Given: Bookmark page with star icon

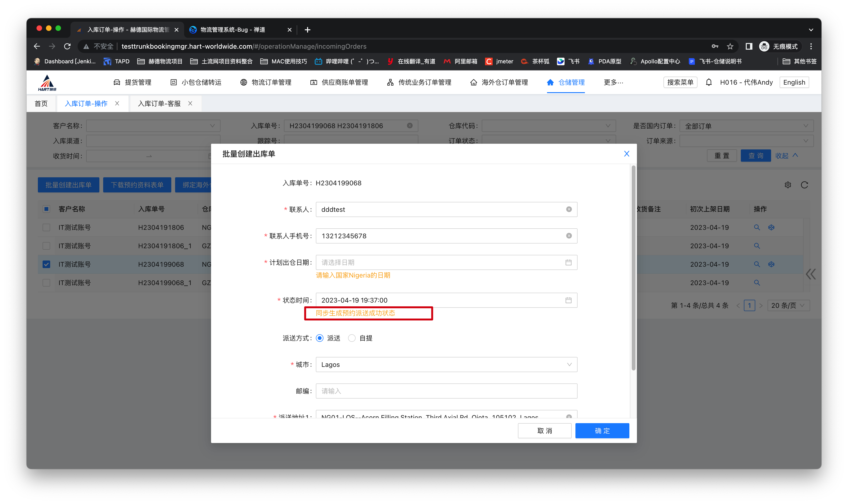Looking at the screenshot, I should pyautogui.click(x=730, y=47).
